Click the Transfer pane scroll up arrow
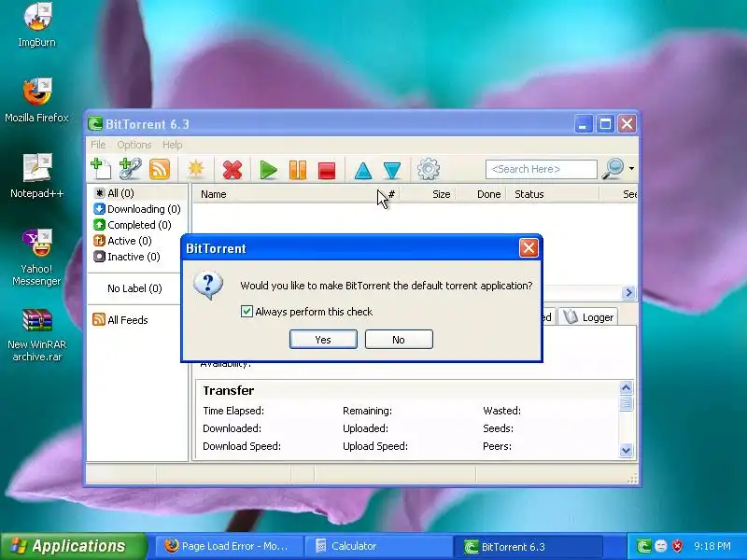Viewport: 747px width, 560px height. pyautogui.click(x=626, y=387)
